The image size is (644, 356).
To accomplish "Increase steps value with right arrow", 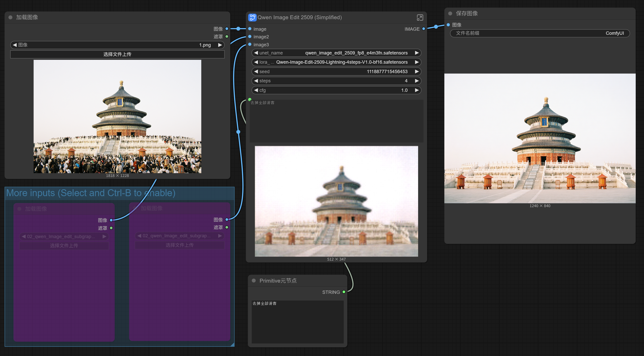I will pyautogui.click(x=417, y=81).
